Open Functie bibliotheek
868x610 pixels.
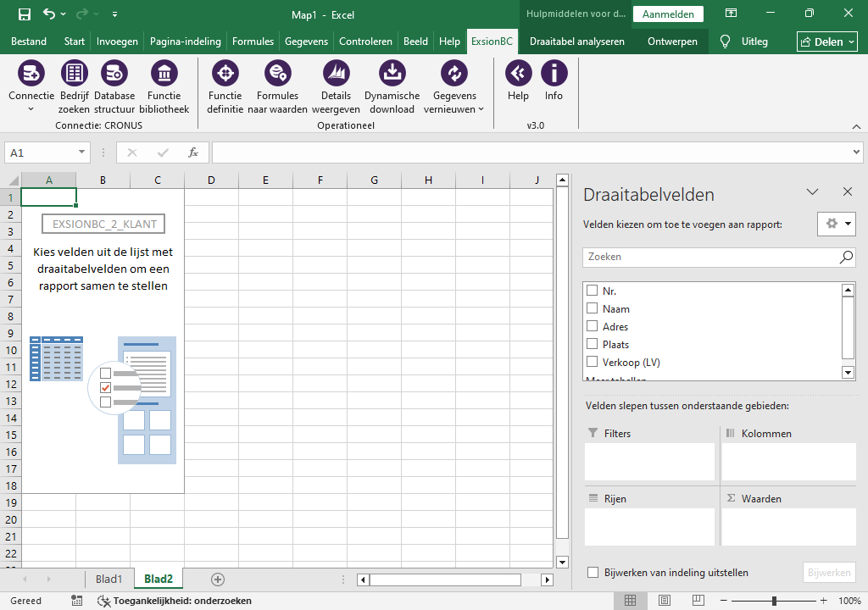pos(164,73)
